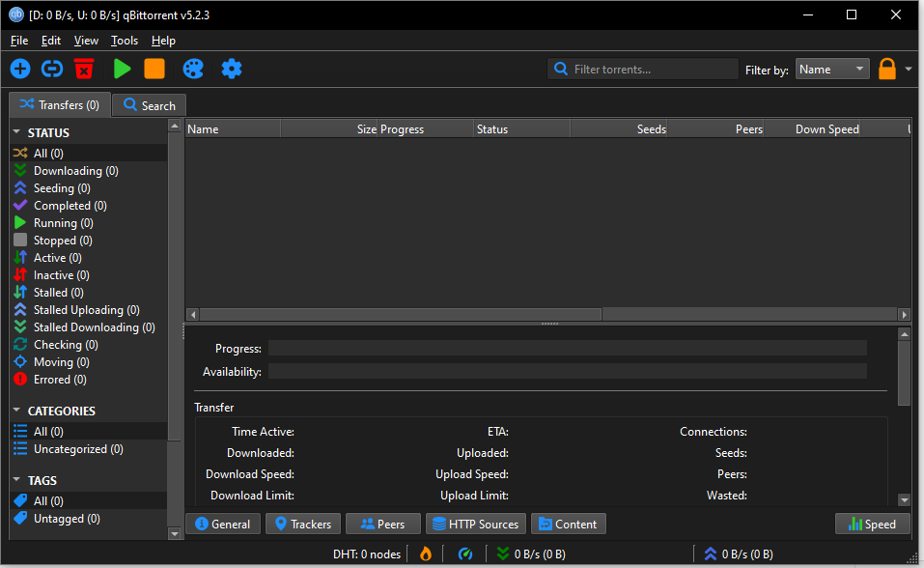Open the Edit menu

point(50,41)
